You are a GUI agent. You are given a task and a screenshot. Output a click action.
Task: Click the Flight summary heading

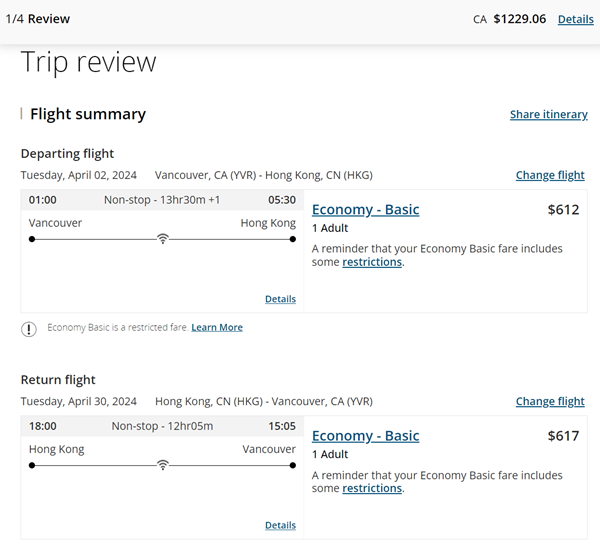point(88,114)
